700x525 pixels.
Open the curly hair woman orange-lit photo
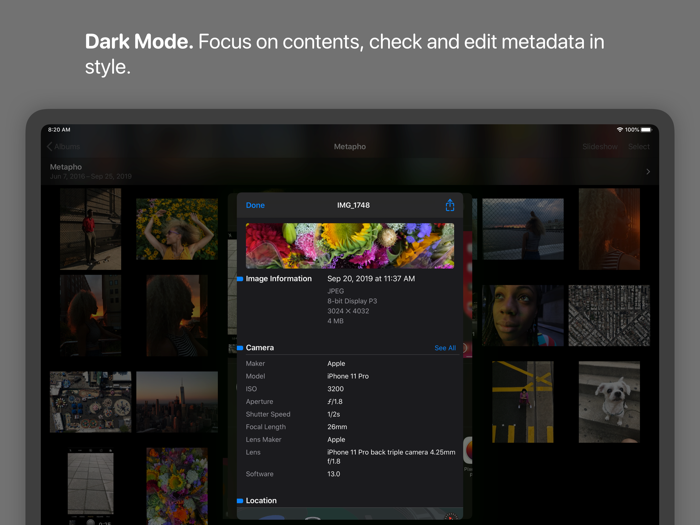click(x=609, y=229)
